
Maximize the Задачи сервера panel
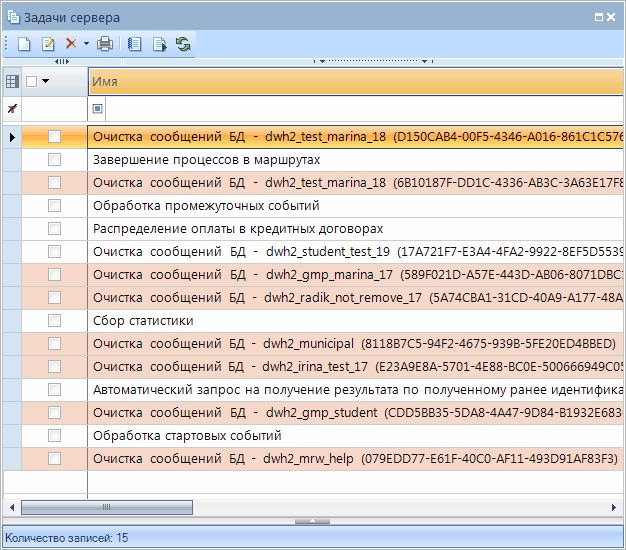(599, 17)
